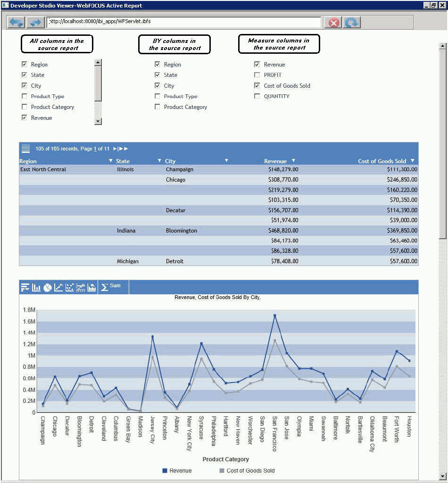Click the Revenue data point for Jersey City

[152, 337]
